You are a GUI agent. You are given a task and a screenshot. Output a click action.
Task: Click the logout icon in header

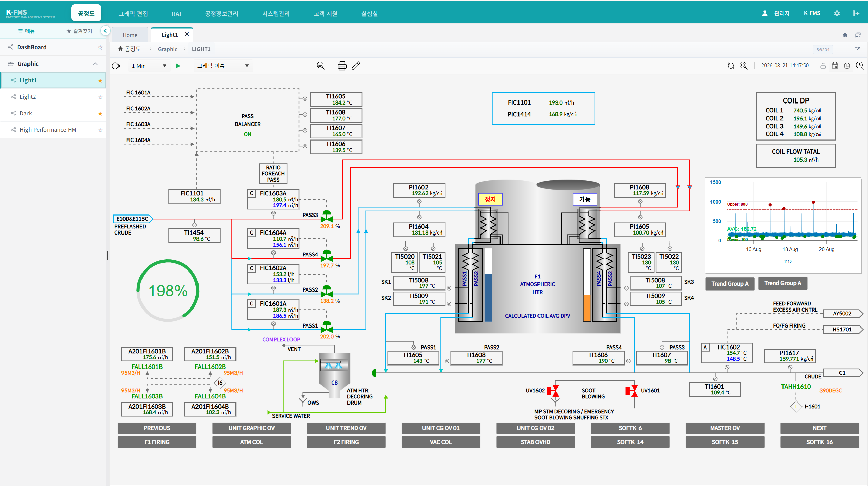[x=856, y=13]
